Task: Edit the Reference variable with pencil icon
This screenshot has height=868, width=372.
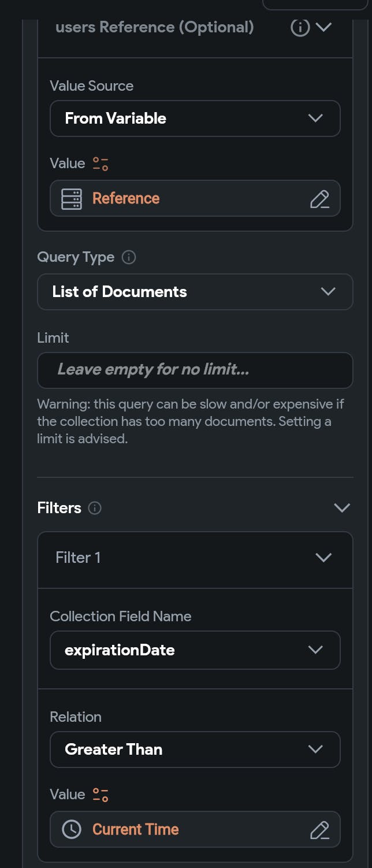Action: 319,199
